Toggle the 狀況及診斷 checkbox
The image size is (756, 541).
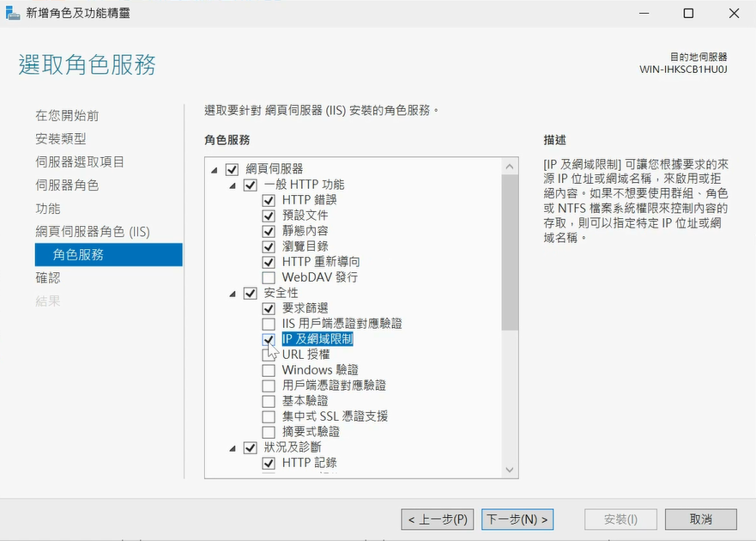[251, 447]
